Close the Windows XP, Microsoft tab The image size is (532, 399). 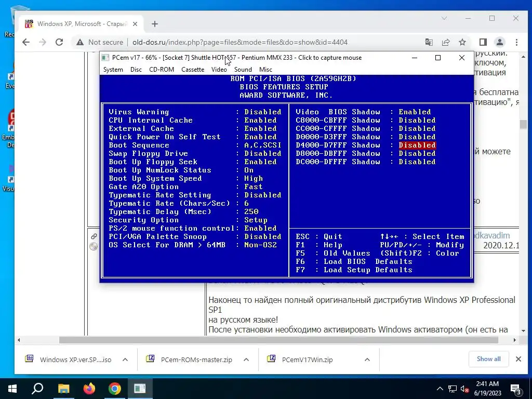135,24
